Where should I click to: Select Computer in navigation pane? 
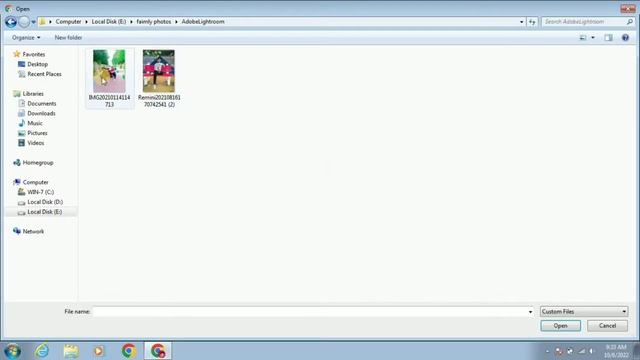[x=35, y=182]
